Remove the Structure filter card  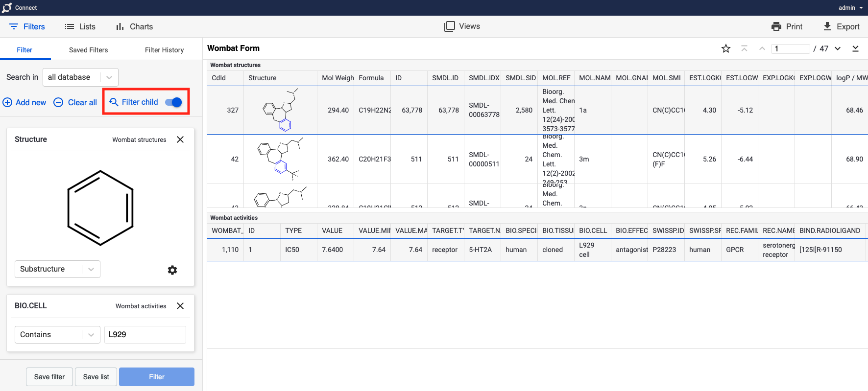(180, 139)
